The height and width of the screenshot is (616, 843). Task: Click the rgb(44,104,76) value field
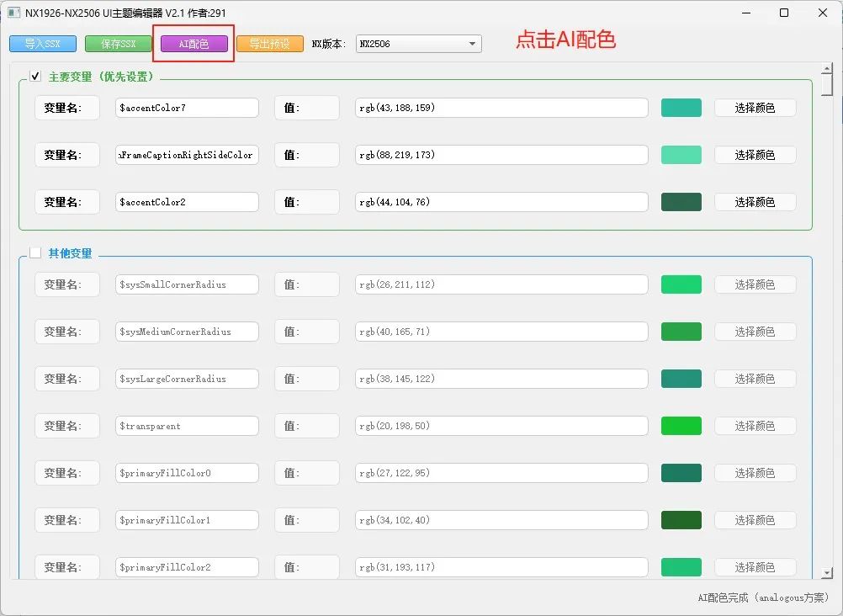pos(501,202)
